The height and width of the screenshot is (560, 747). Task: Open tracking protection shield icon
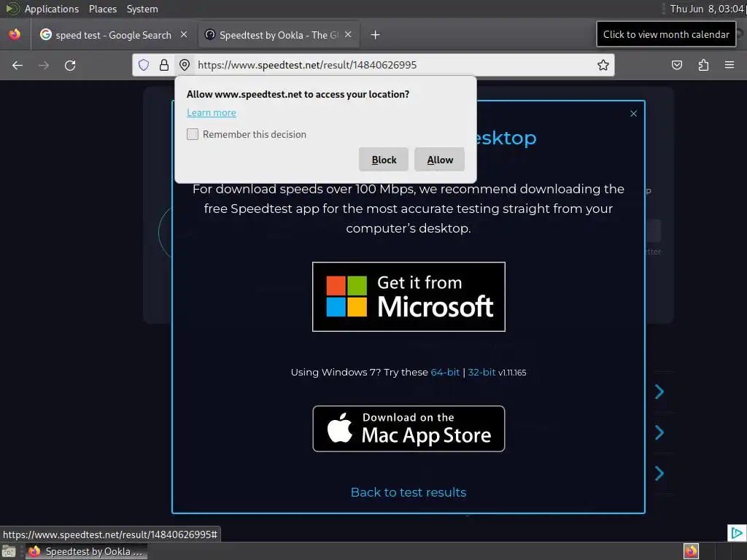144,65
